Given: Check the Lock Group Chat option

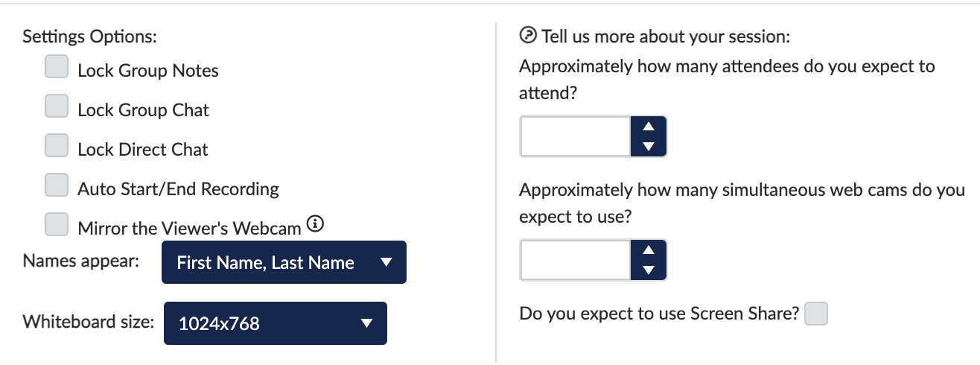Looking at the screenshot, I should pos(57,107).
